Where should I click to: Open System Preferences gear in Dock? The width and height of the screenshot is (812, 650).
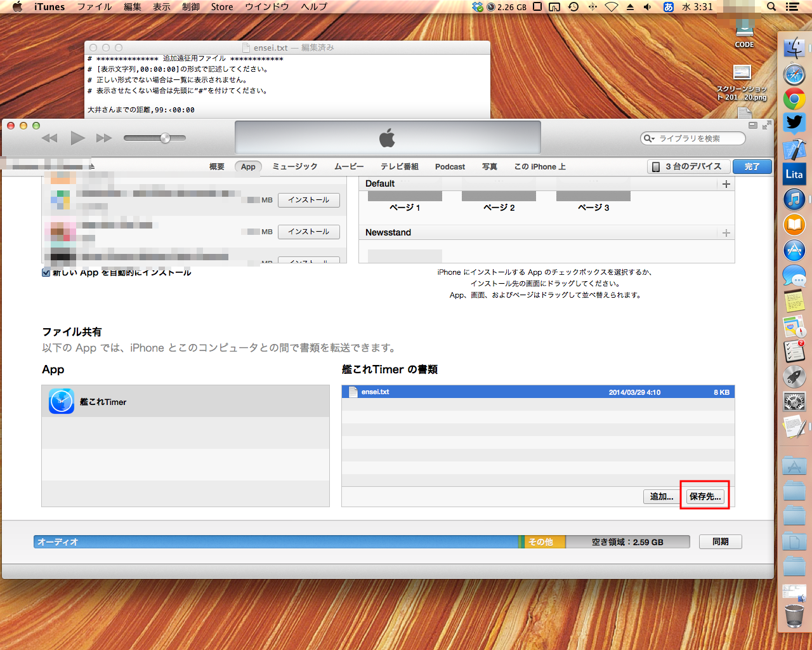[794, 401]
